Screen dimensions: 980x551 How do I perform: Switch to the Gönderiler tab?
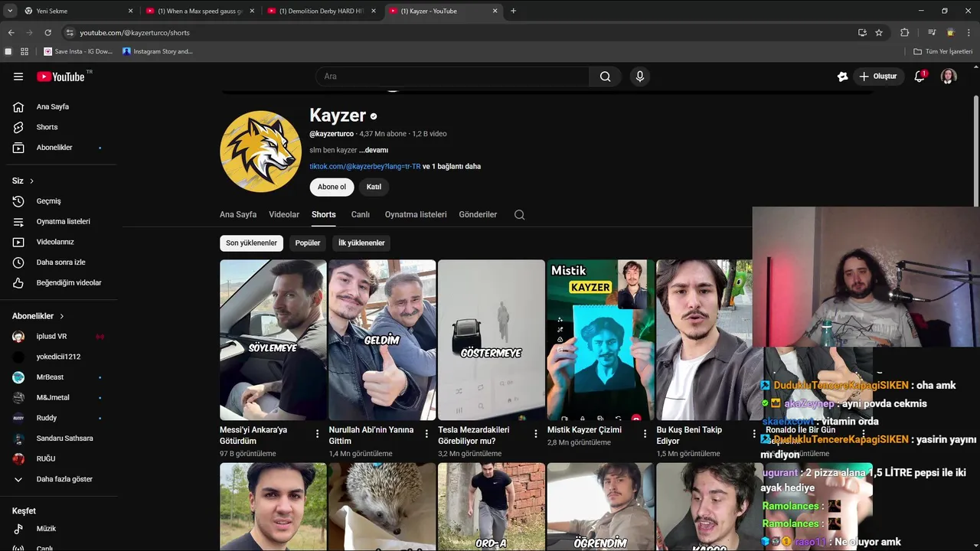pos(478,215)
